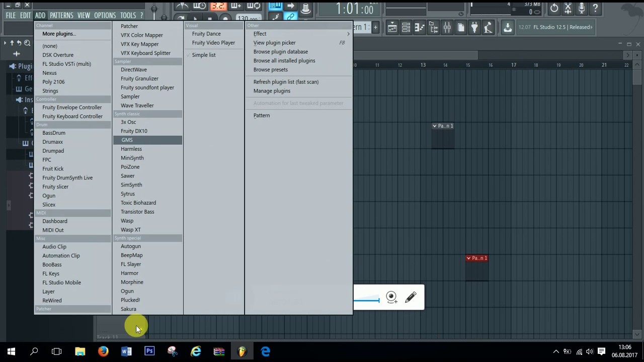The width and height of the screenshot is (644, 362).
Task: Toggle the loop recording button
Action: 254,6
